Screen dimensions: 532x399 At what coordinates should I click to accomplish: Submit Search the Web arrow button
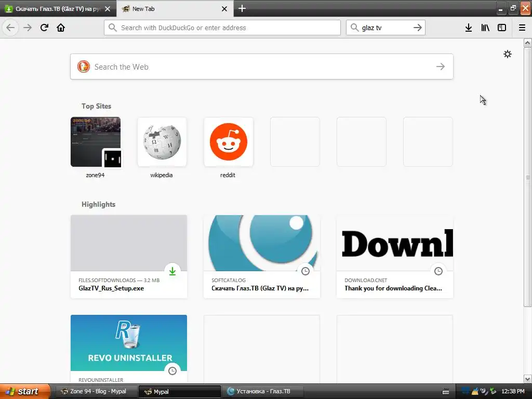(x=441, y=66)
